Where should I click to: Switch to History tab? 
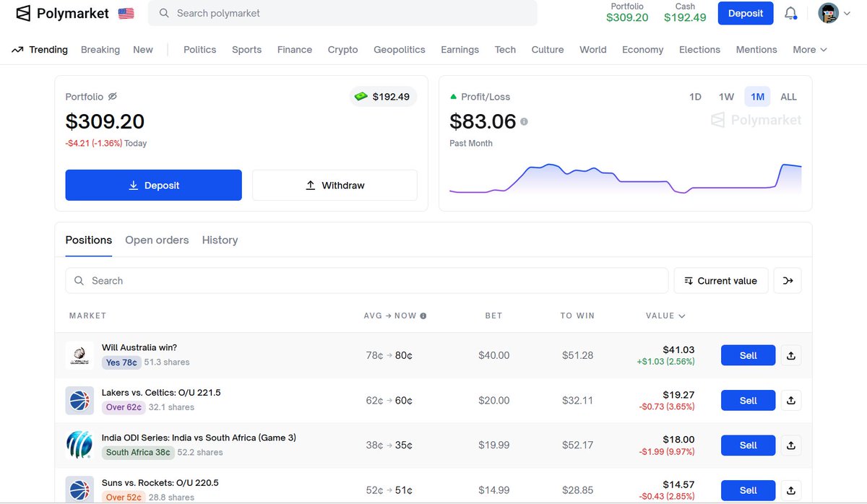(x=220, y=240)
